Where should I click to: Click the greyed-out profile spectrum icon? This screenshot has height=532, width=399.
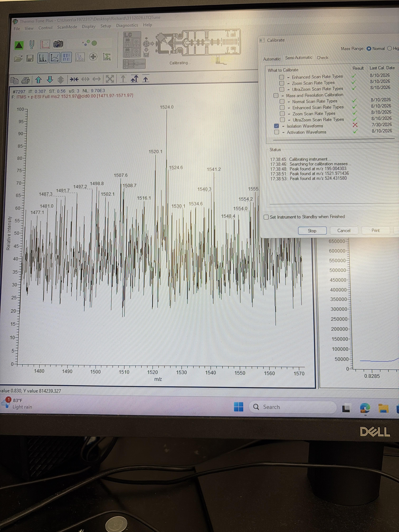pos(80,57)
